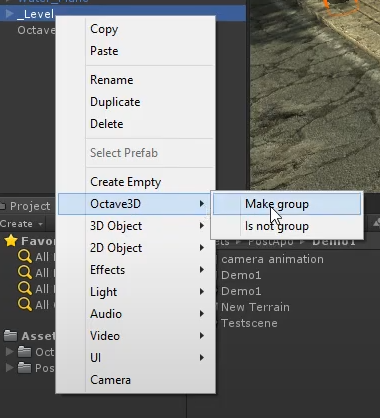Select the second Demo1 asset

(241, 291)
